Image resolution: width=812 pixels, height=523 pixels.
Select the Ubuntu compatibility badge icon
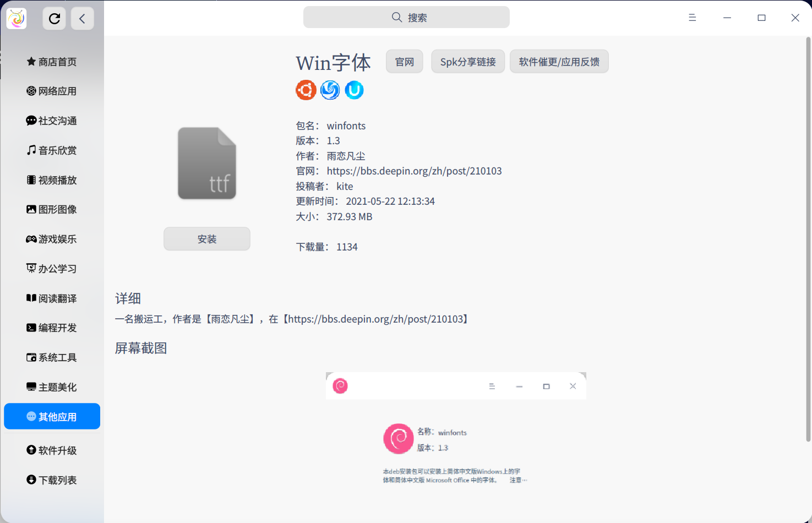pyautogui.click(x=306, y=90)
